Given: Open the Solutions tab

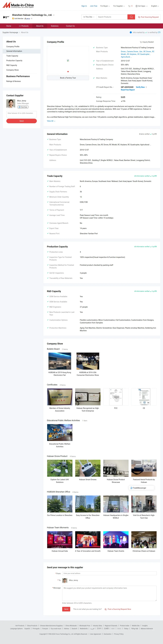Looking at the screenshot, I should (x=55, y=26).
